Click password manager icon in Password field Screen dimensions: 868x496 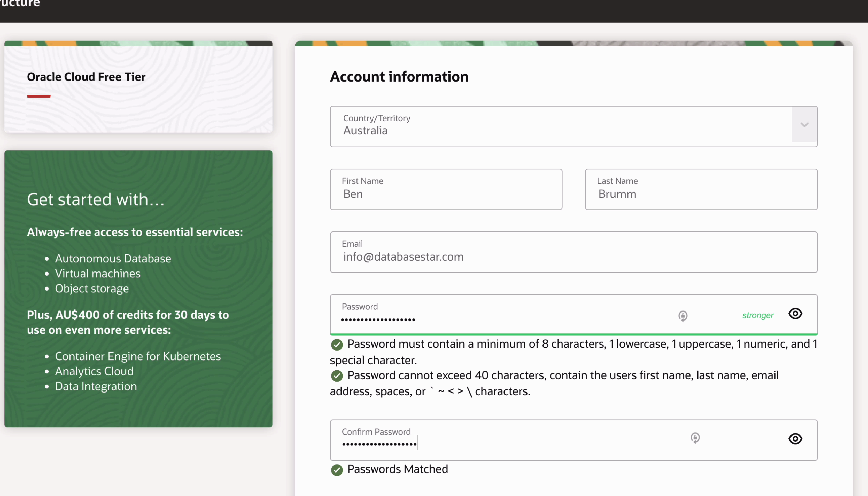(x=683, y=316)
